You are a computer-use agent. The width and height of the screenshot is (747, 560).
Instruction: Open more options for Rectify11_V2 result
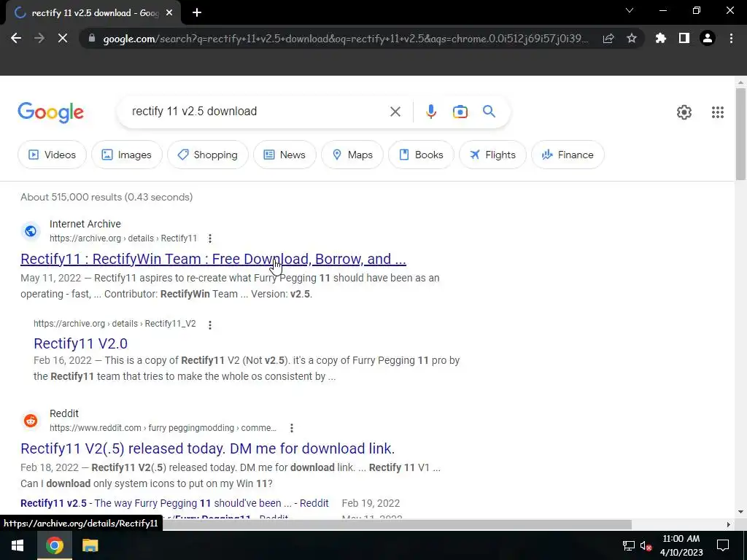point(210,324)
